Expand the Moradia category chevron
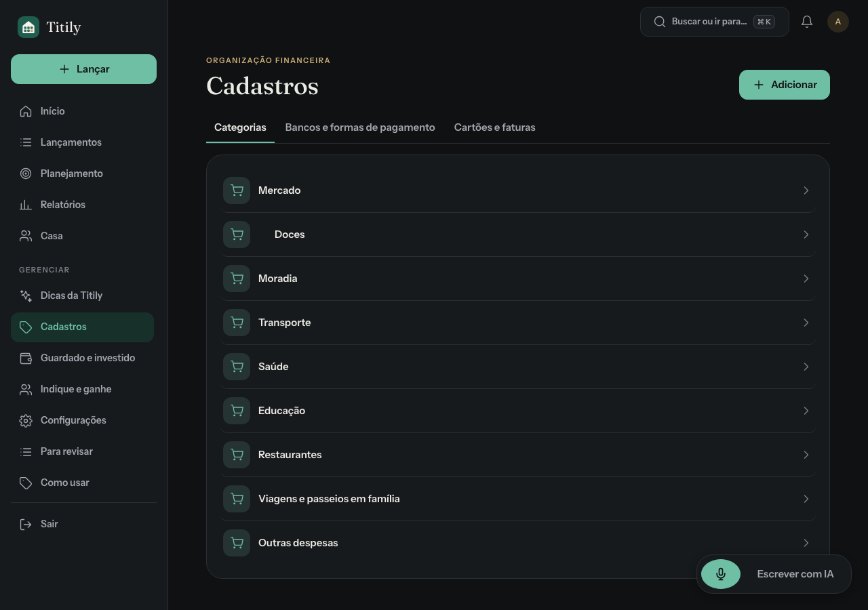Viewport: 868px width, 610px height. [x=806, y=279]
